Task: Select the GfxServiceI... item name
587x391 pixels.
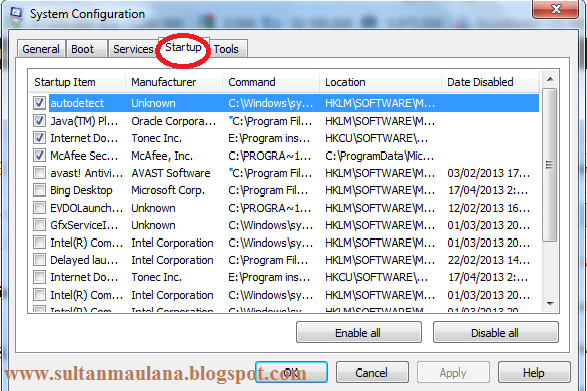Action: 84,225
